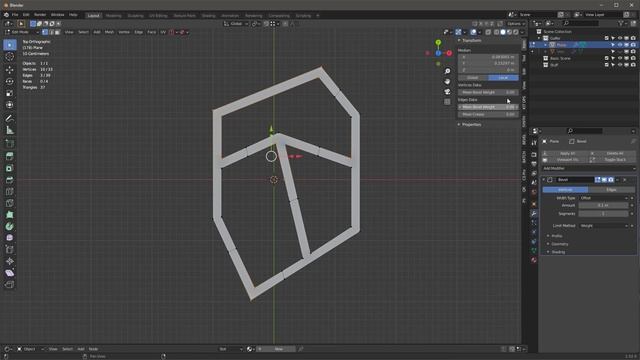This screenshot has height=360, width=640.
Task: Open the Modifier properties wrench tab
Action: pyautogui.click(x=534, y=213)
